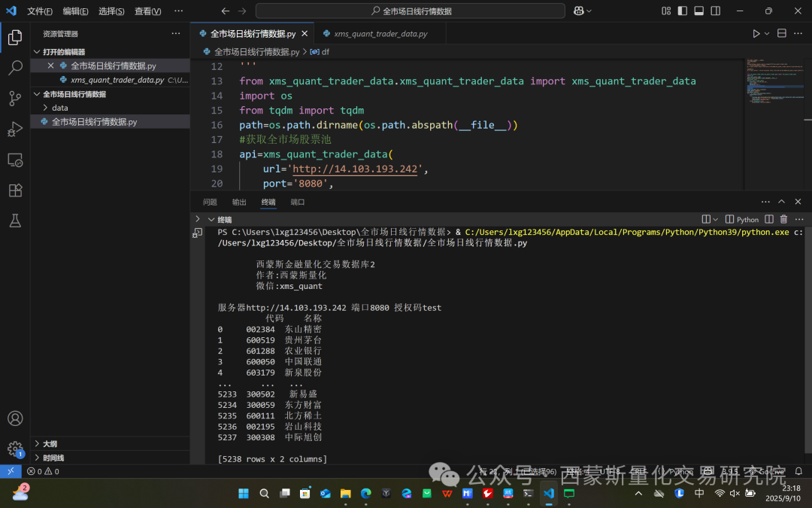Click the customize layout icon
The height and width of the screenshot is (508, 812).
pos(666,11)
